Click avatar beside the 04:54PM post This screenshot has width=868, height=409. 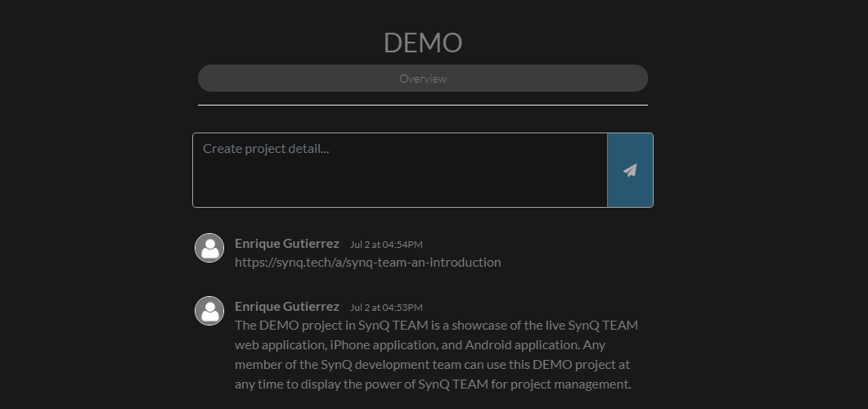(x=209, y=248)
